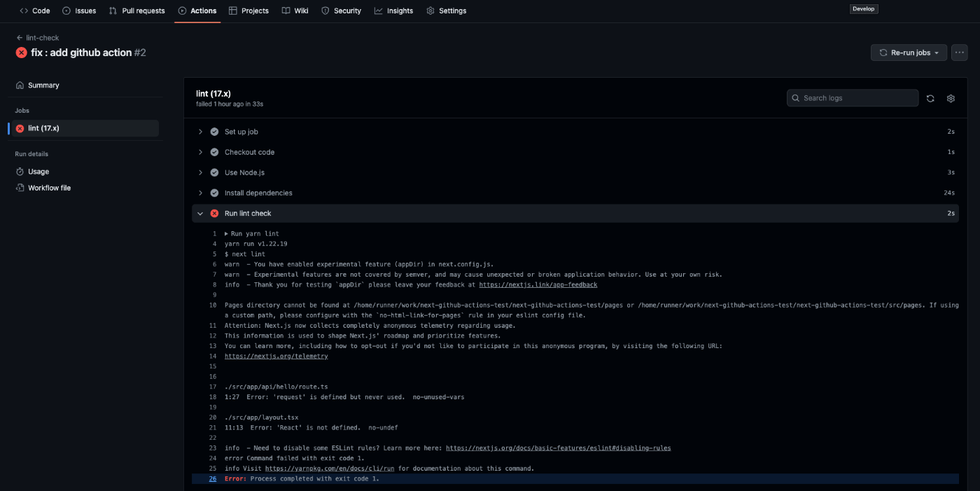
Task: Click log line number 26
Action: [x=212, y=478]
